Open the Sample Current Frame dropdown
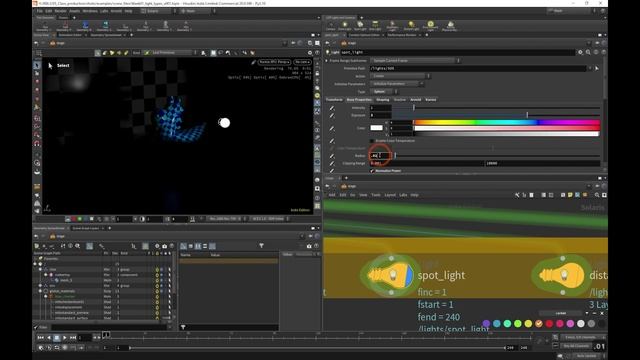Image resolution: width=640 pixels, height=360 pixels. 416,60
